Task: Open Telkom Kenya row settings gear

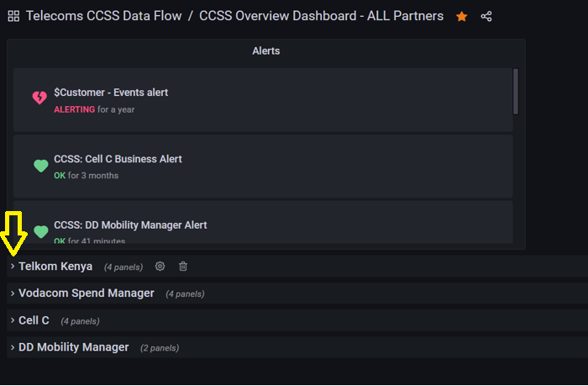Action: [160, 267]
